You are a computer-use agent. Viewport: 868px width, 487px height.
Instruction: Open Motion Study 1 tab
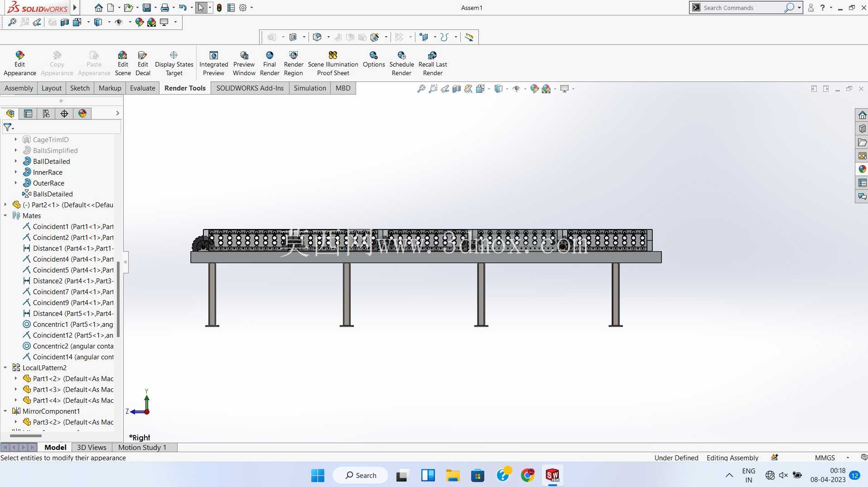[142, 447]
